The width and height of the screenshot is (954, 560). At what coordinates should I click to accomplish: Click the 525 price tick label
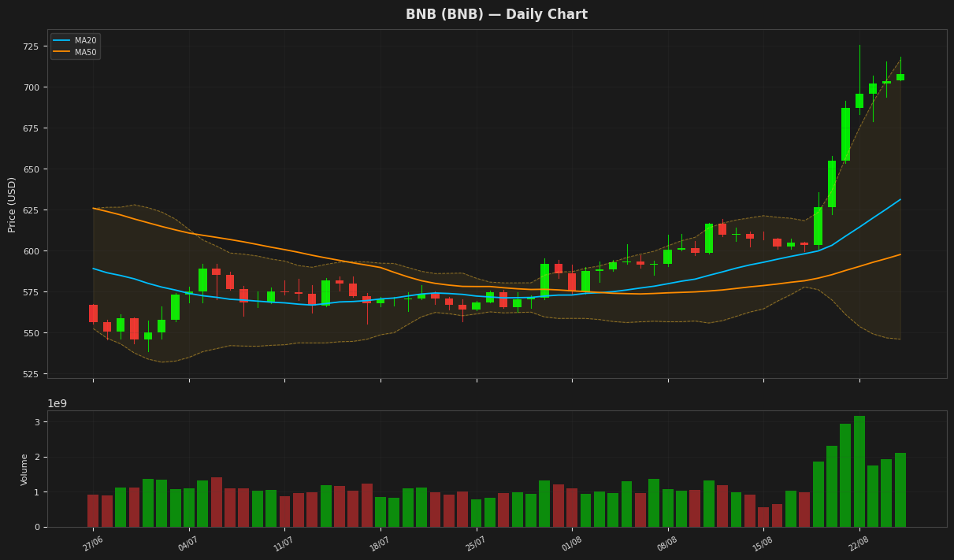pos(30,374)
